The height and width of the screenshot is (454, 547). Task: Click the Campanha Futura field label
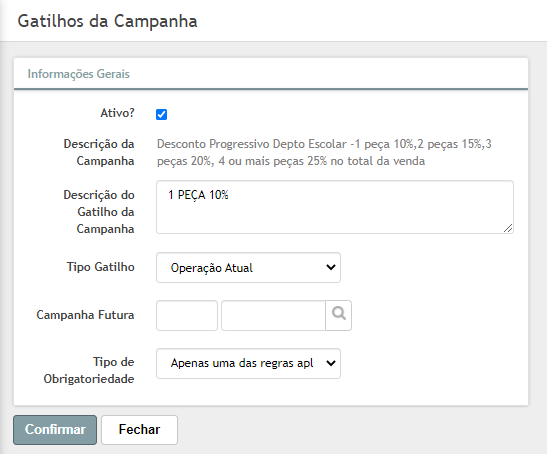point(85,315)
